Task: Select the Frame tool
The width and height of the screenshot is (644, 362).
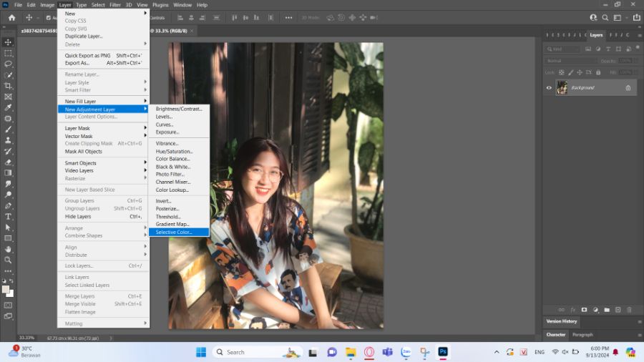Action: tap(8, 97)
